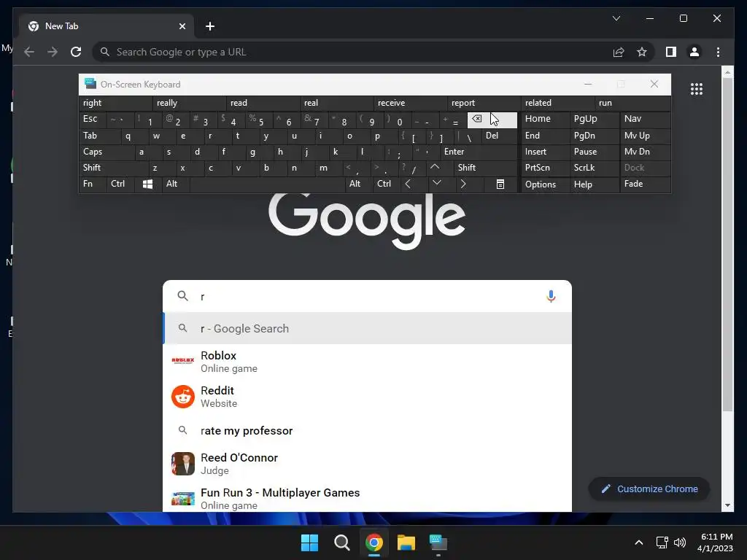Click the page vertical scrollbar thumb

(727, 244)
